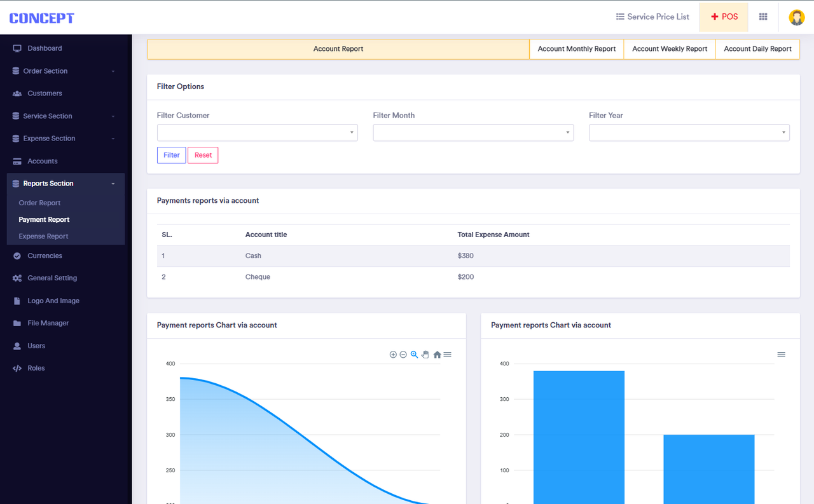Click the File Manager folder icon

pyautogui.click(x=17, y=324)
